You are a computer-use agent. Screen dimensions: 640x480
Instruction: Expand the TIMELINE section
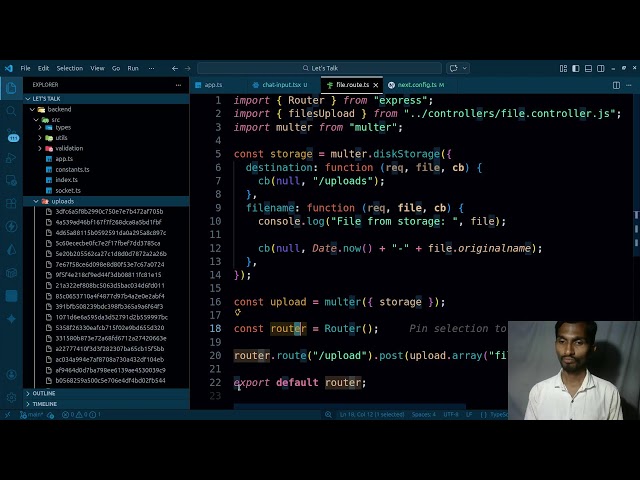pyautogui.click(x=107, y=404)
